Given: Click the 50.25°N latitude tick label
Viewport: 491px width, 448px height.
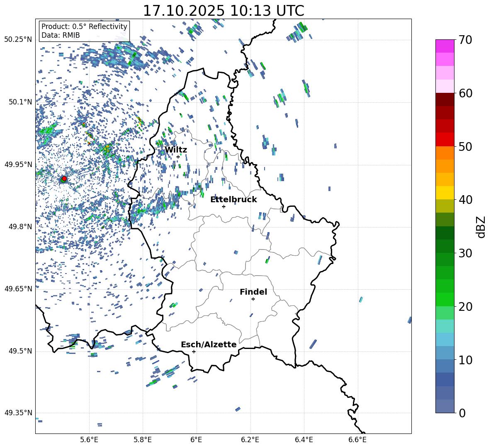Looking at the screenshot, I should (x=18, y=40).
